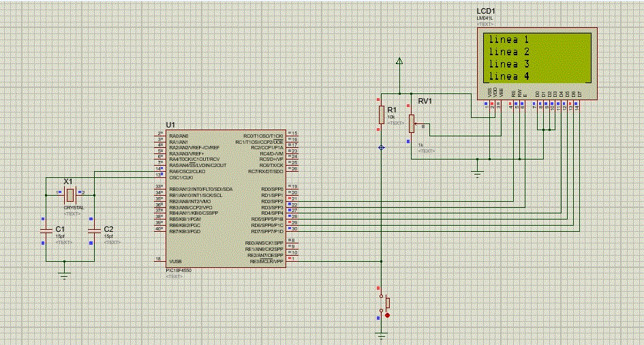Click the C2 reference label
644x345 pixels.
coord(108,229)
